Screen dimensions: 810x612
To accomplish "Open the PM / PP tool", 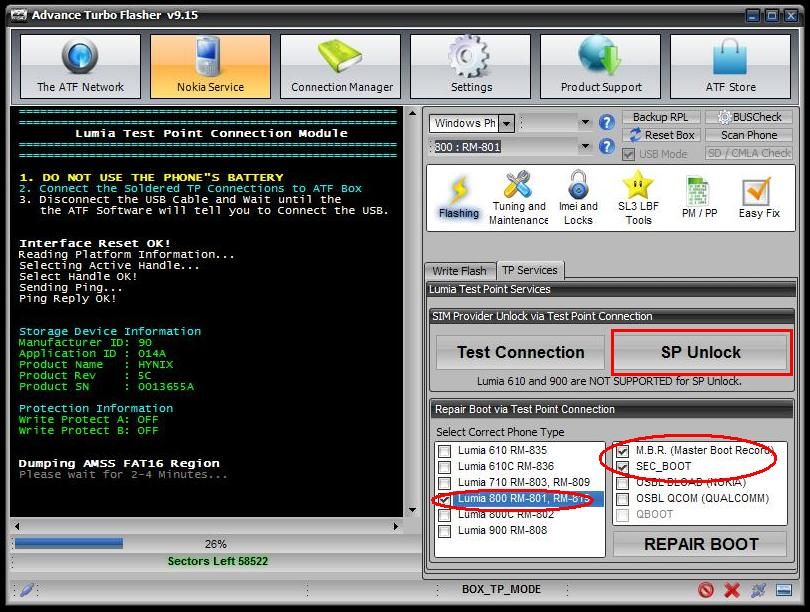I will (x=699, y=198).
